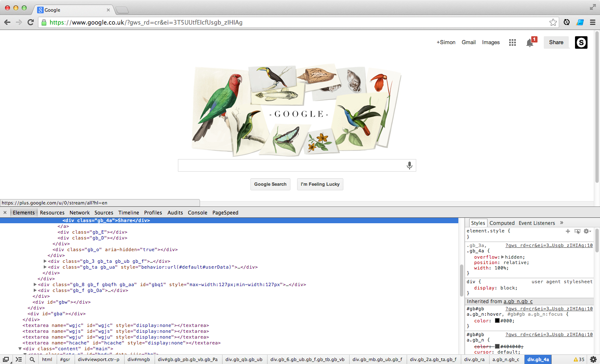
Task: Click the circular extension icon beside the star
Action: (x=567, y=22)
